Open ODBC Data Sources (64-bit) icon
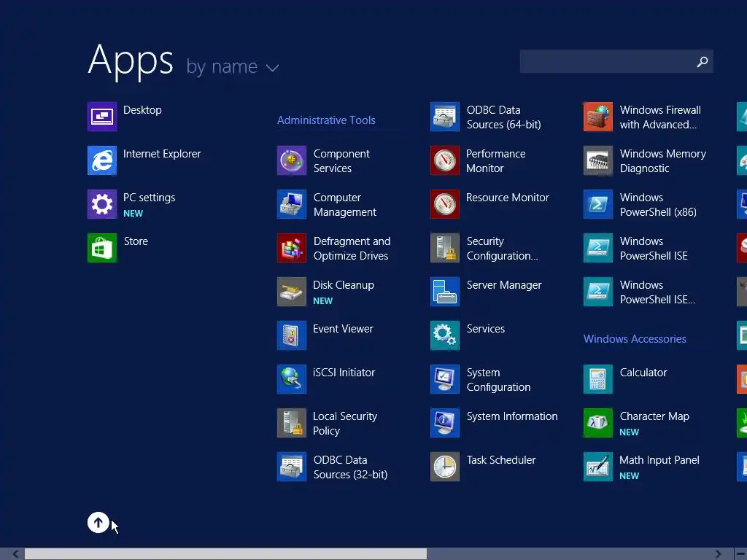Screen dimensions: 747x560 point(445,116)
